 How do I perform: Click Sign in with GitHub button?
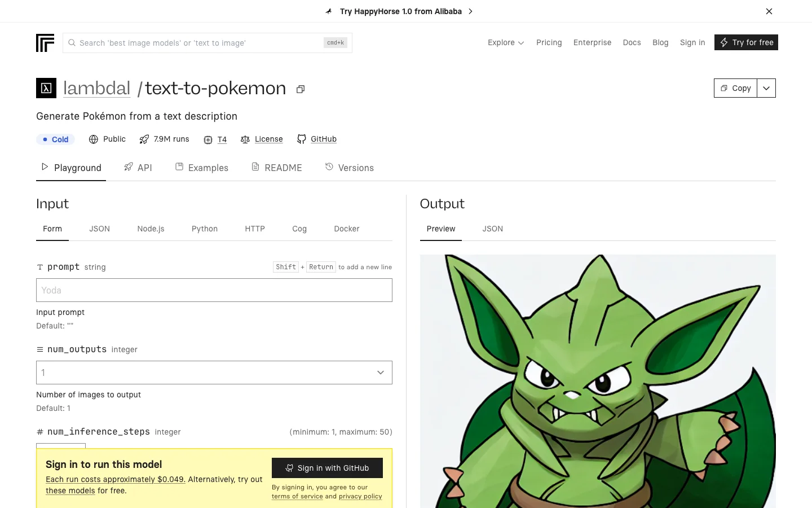pos(327,468)
